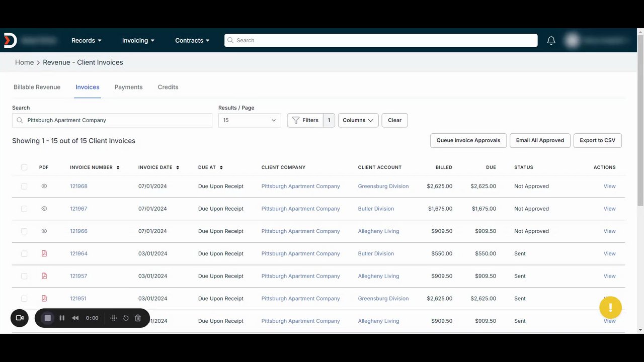644x362 pixels.
Task: Switch to the Credits tab
Action: [x=168, y=87]
